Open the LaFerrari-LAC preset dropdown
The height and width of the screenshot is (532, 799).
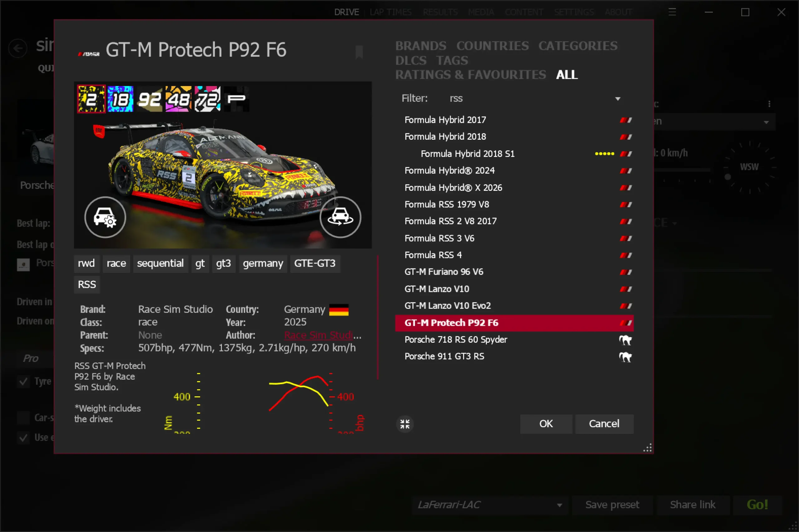click(x=559, y=505)
